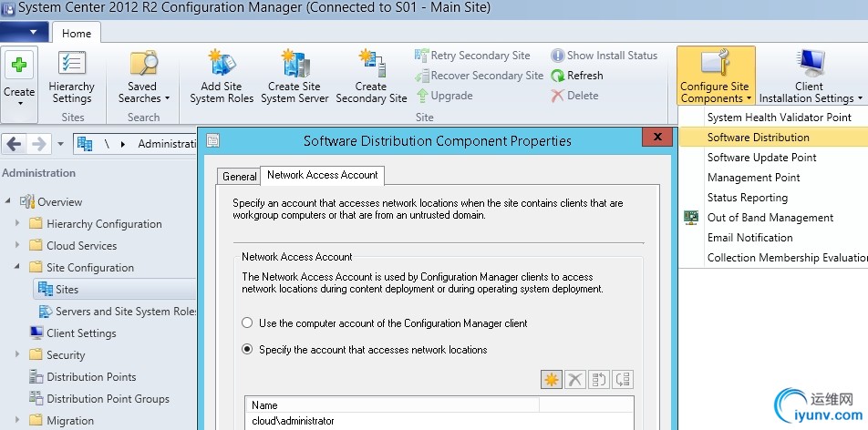Click Retry Secondary Site
The height and width of the screenshot is (430, 868).
click(x=472, y=56)
